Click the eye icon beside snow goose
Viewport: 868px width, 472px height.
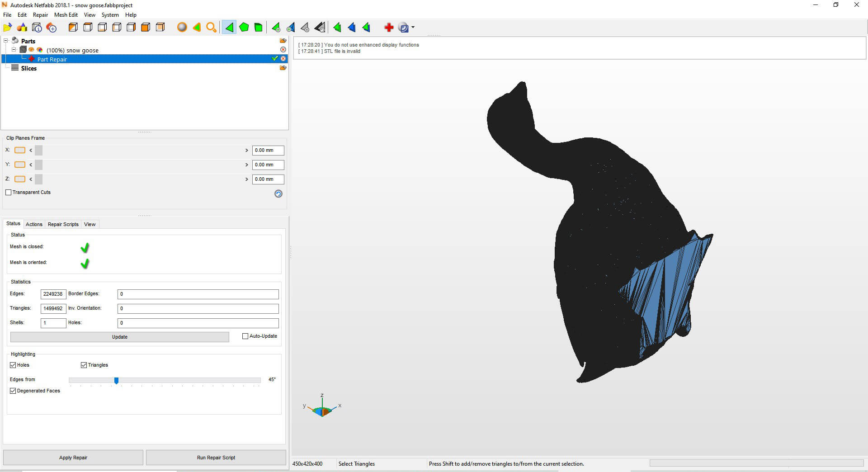coord(32,50)
